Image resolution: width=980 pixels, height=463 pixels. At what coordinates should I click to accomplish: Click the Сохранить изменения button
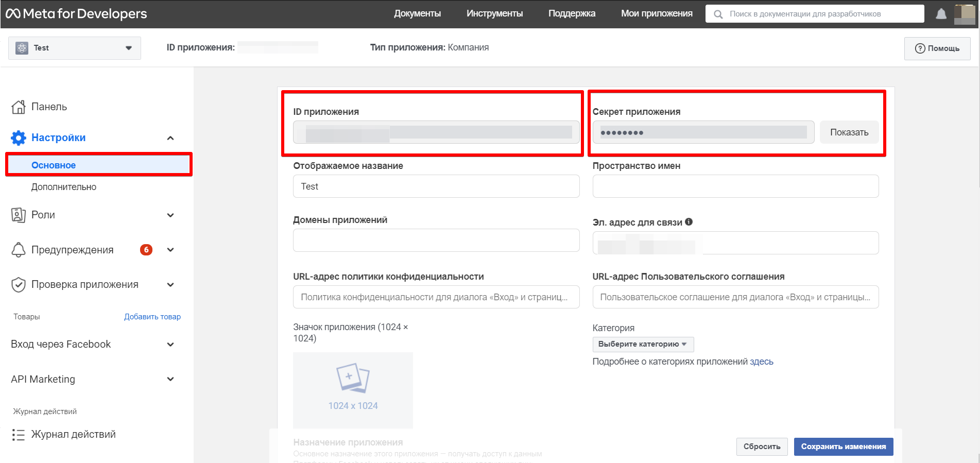843,447
